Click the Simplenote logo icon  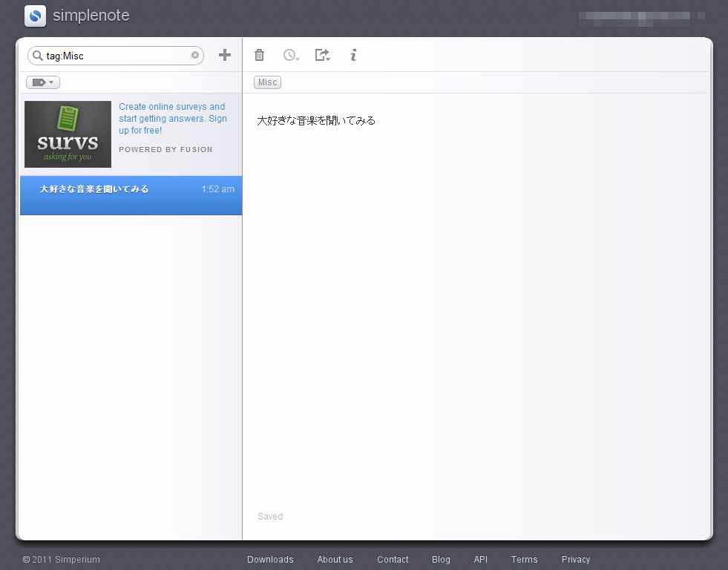coord(36,16)
